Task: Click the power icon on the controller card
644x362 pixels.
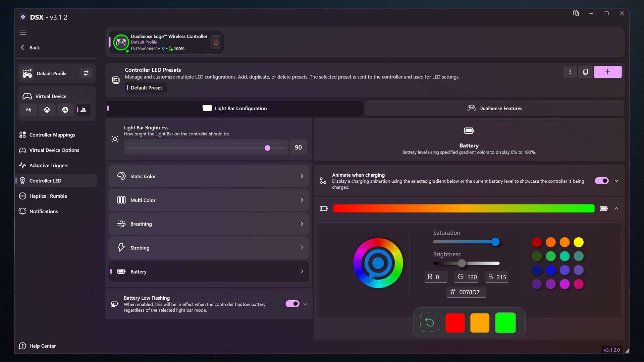Action: 216,42
